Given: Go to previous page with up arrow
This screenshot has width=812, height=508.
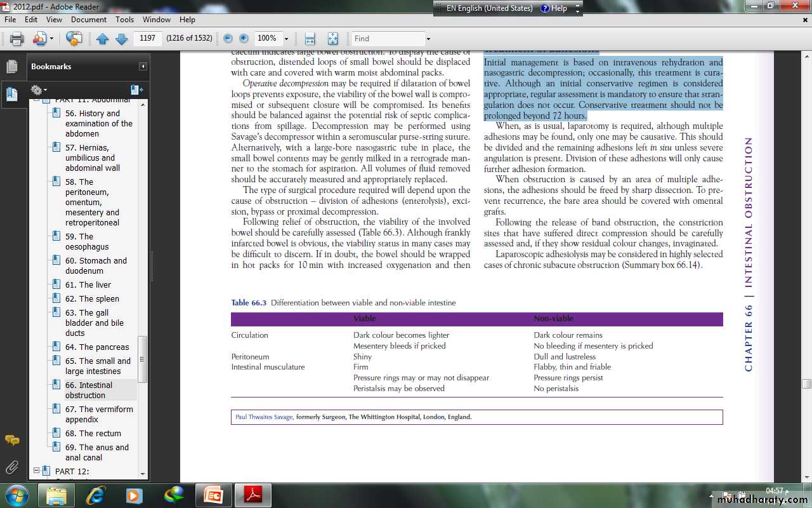Looking at the screenshot, I should click(103, 39).
